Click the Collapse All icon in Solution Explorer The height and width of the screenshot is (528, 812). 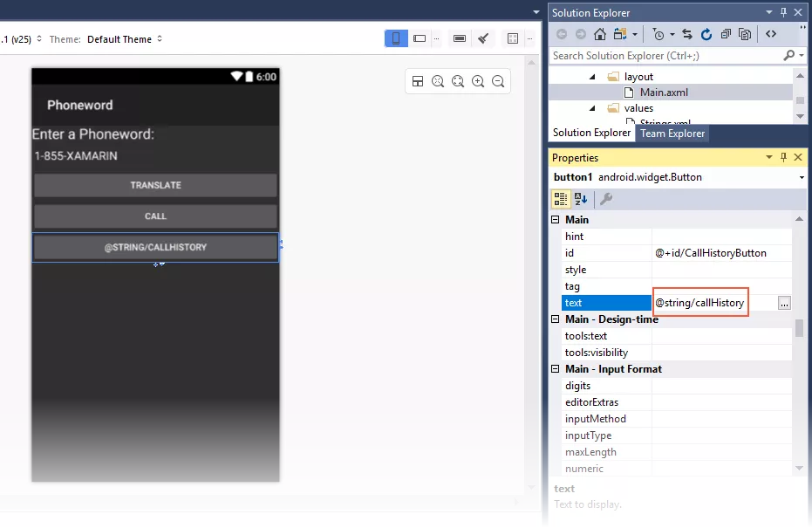click(x=726, y=34)
